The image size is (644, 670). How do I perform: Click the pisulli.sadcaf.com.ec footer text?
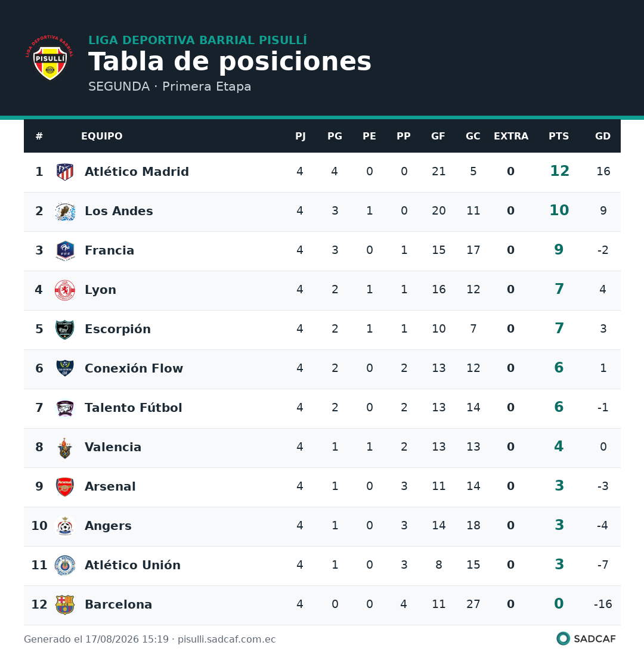point(227,639)
